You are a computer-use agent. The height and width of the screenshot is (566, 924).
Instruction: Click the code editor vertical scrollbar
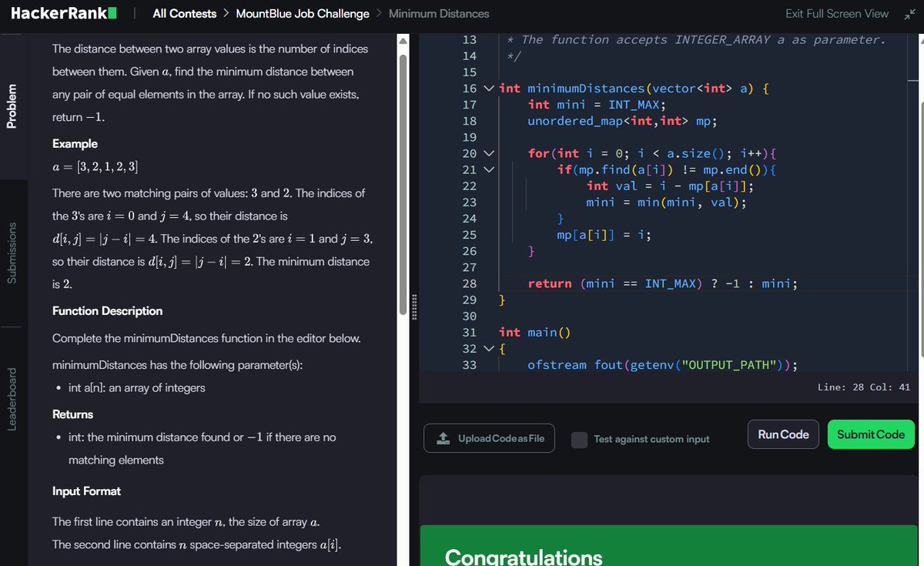click(913, 204)
